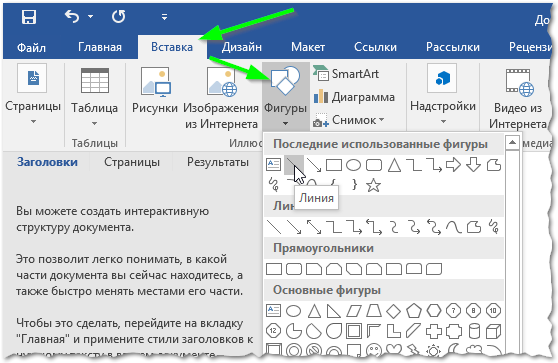Open the Макет tab
This screenshot has width=558, height=363.
308,47
